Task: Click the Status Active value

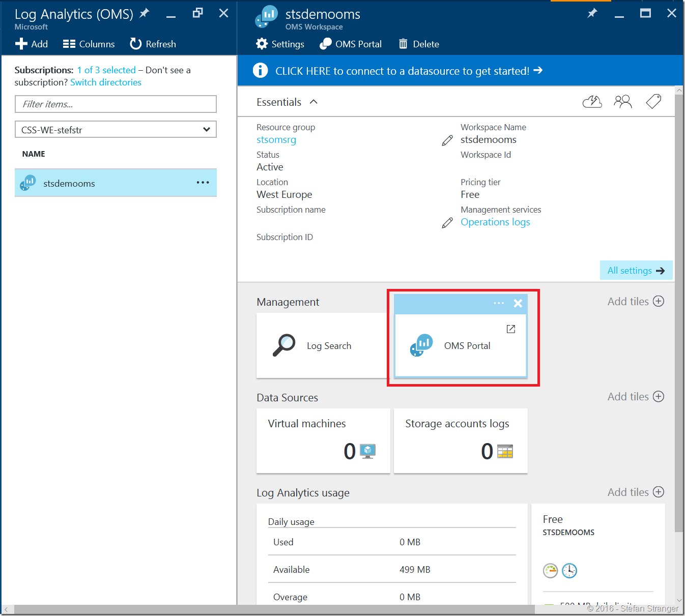Action: (x=270, y=167)
